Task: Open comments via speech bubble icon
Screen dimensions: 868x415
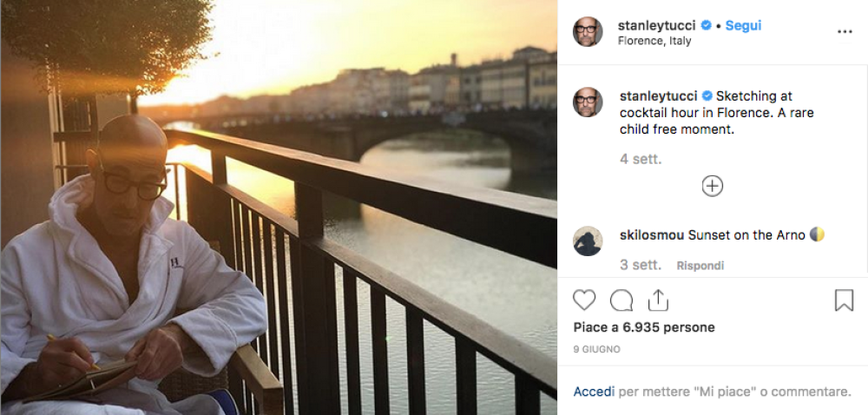Action: (621, 300)
